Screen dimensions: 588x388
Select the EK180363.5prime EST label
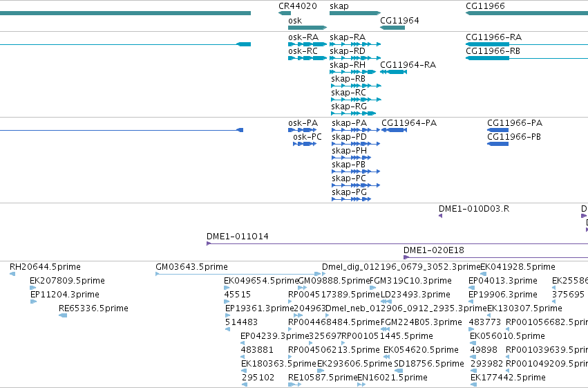pyautogui.click(x=278, y=364)
